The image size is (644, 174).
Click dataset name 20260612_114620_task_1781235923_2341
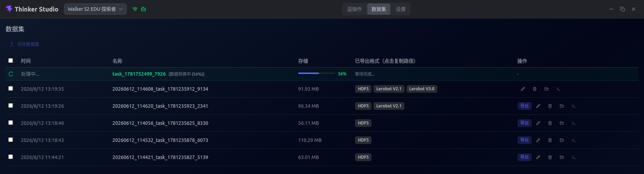pos(160,106)
